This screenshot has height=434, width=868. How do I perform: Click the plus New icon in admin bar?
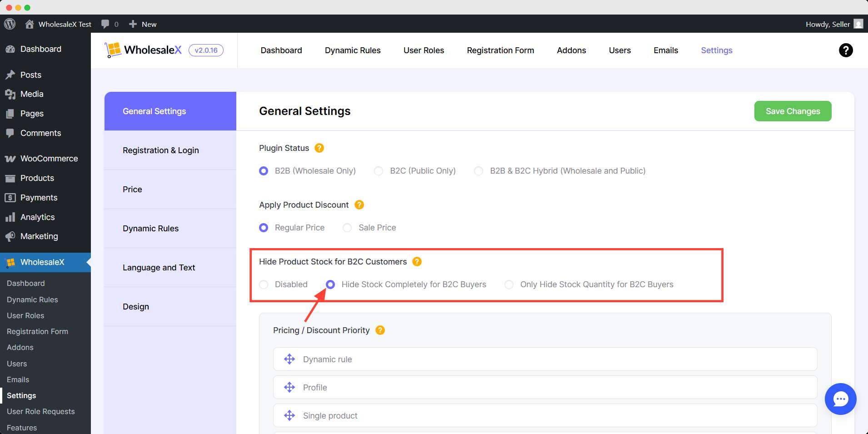133,24
